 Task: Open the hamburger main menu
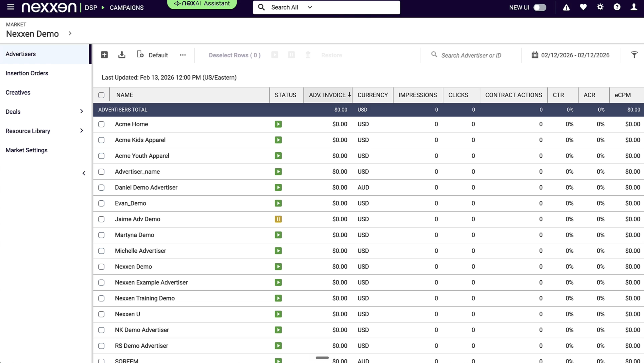point(11,7)
